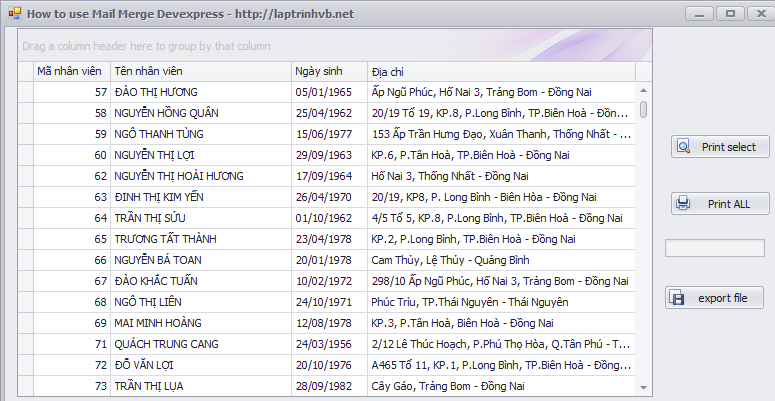Click the export file button label
This screenshot has width=775, height=401.
pyautogui.click(x=723, y=298)
